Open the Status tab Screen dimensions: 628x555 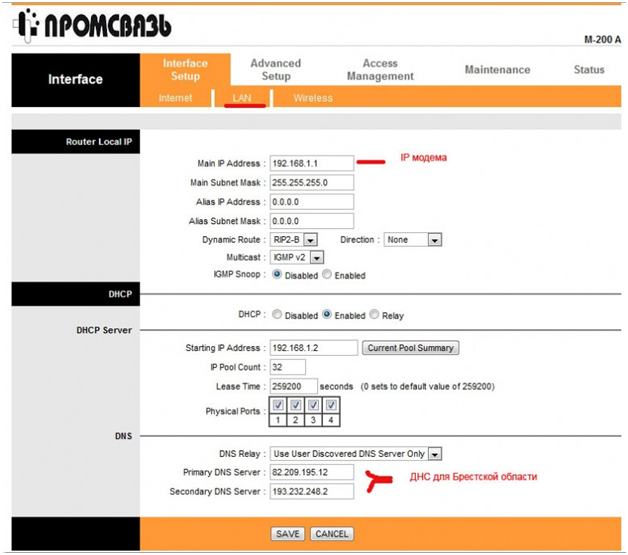pyautogui.click(x=589, y=70)
